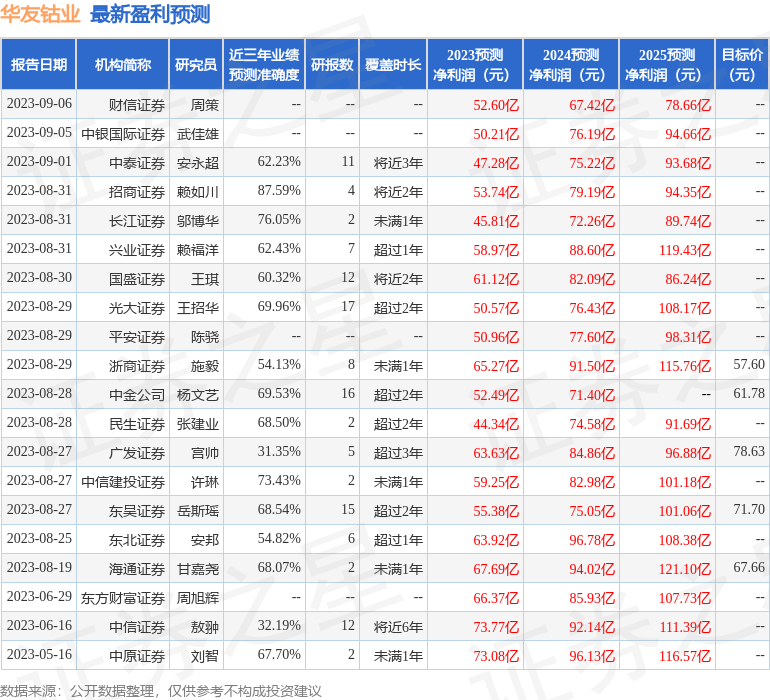
Task: Click the institution 中泰证券
Action: click(x=137, y=163)
